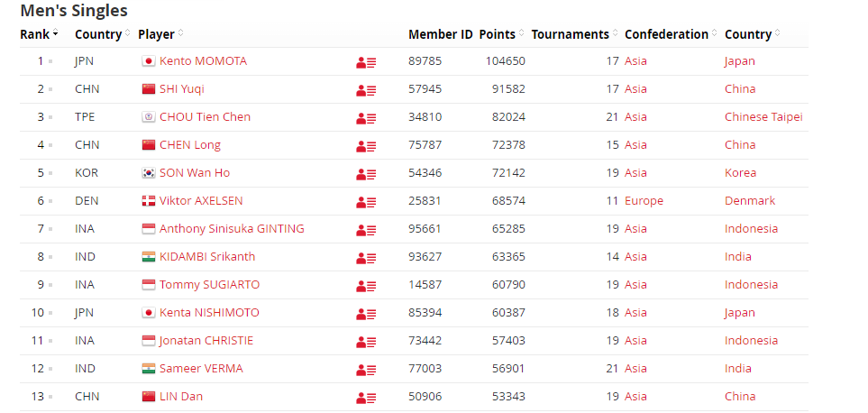This screenshot has height=413, width=868.
Task: Click the India flag beside KIDAMBI Srikanth
Action: 149,257
